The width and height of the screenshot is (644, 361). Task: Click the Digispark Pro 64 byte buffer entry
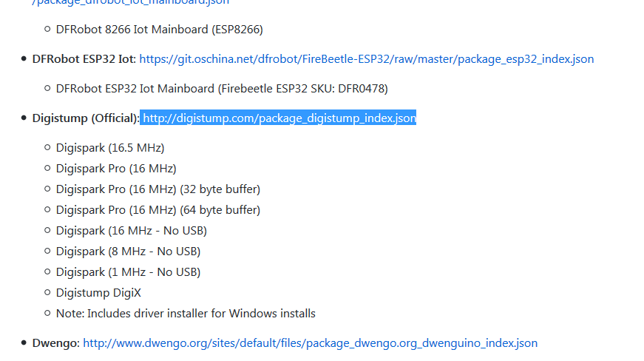click(x=158, y=210)
